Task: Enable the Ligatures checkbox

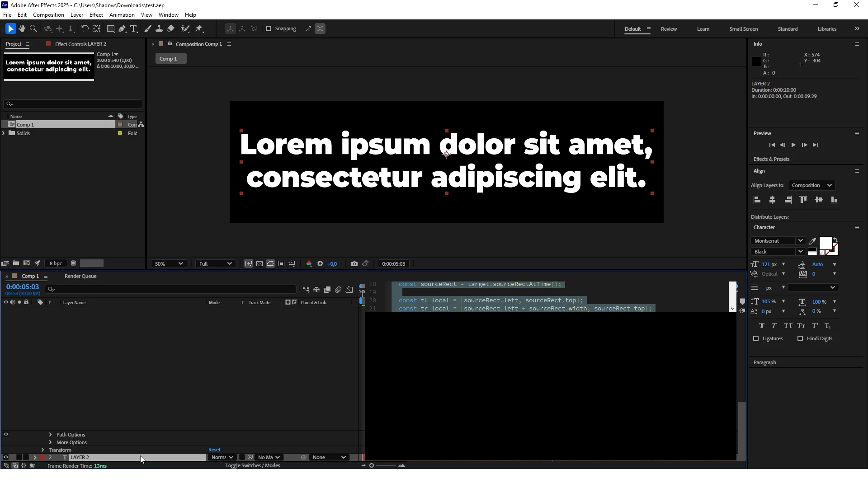Action: pyautogui.click(x=756, y=338)
